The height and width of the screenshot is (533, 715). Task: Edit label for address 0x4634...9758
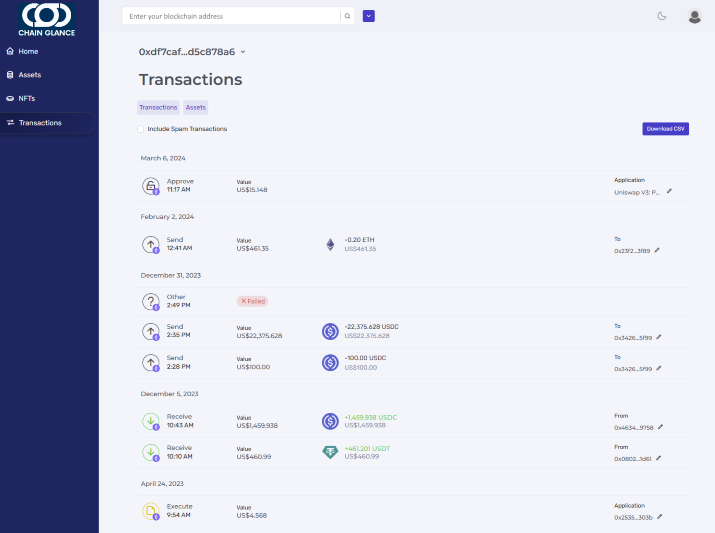point(660,427)
